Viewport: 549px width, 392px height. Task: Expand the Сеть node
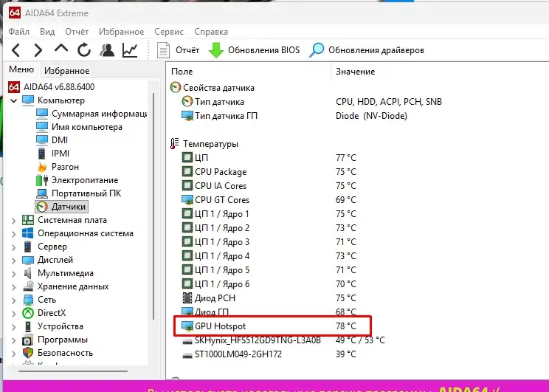[14, 300]
